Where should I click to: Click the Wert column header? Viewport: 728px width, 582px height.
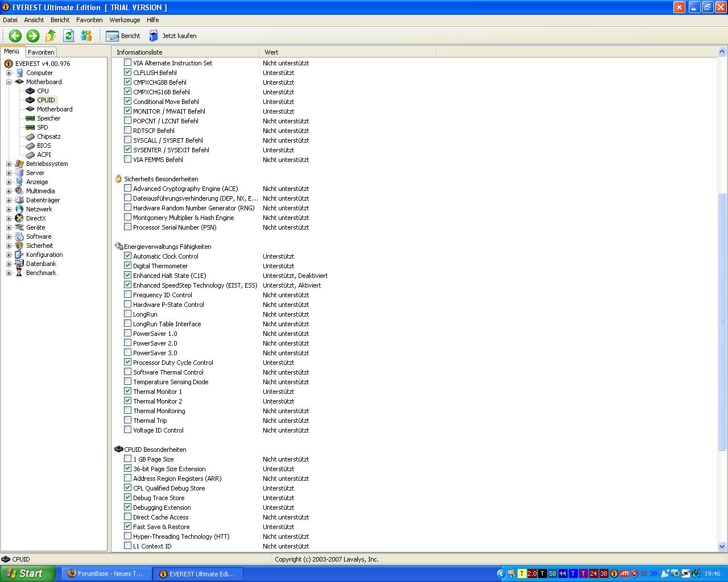tap(348, 52)
